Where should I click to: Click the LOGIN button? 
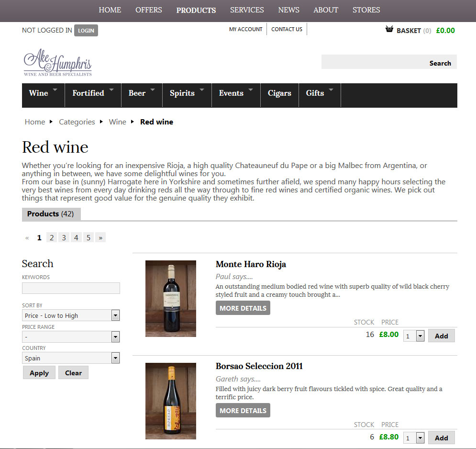click(x=86, y=30)
